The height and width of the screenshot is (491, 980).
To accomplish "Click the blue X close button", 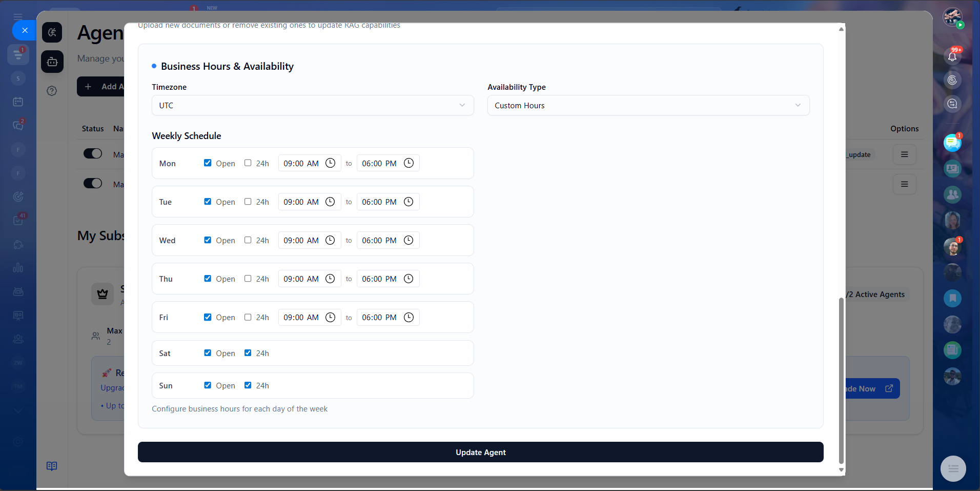I will coord(24,30).
